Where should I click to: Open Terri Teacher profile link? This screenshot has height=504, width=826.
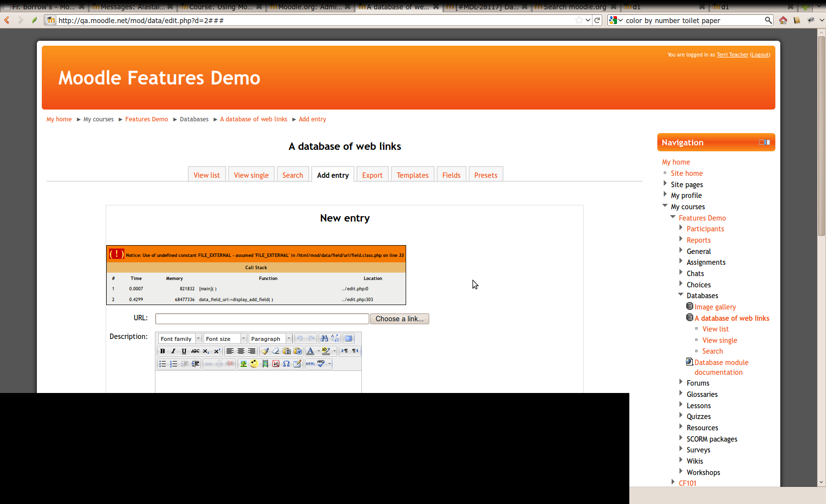[732, 55]
